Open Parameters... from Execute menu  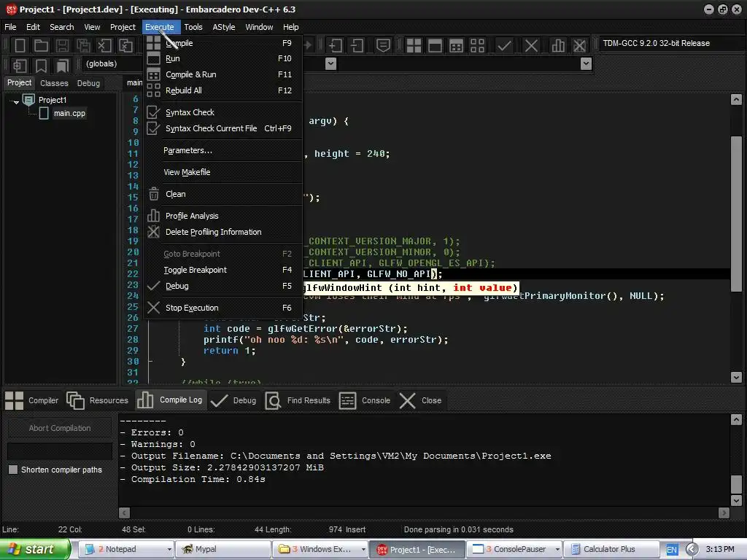tap(223, 150)
